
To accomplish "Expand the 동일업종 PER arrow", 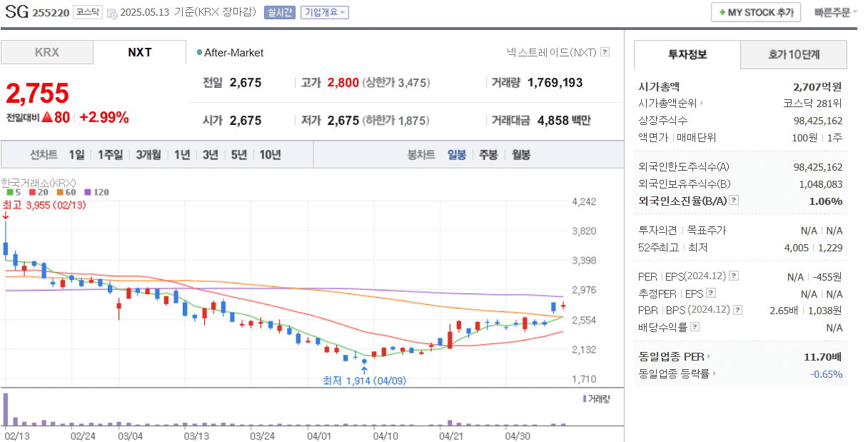I will tap(709, 356).
